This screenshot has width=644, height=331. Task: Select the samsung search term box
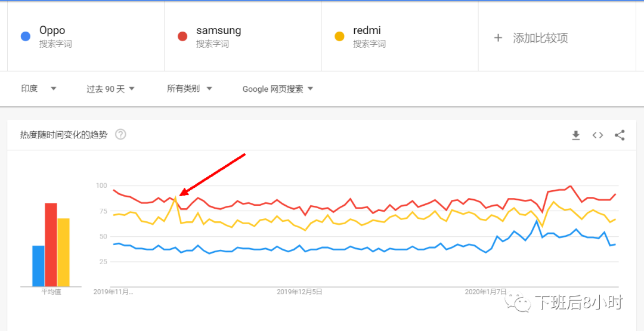point(243,36)
